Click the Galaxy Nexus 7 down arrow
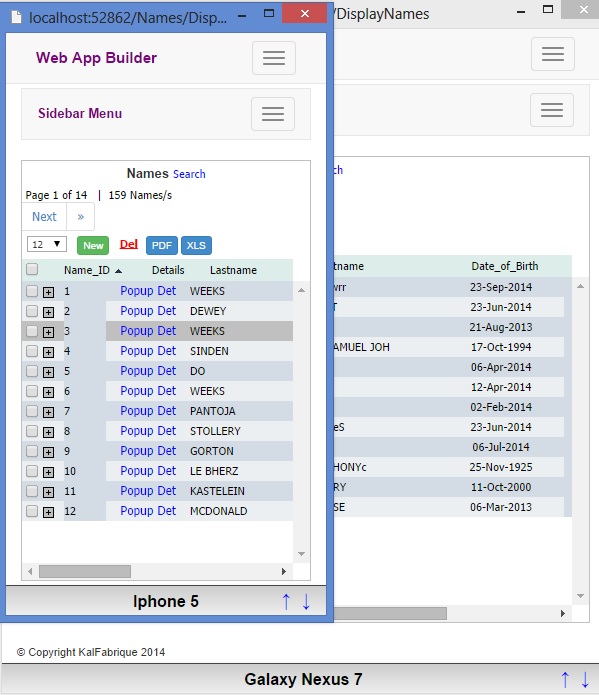This screenshot has width=599, height=695. [x=585, y=679]
